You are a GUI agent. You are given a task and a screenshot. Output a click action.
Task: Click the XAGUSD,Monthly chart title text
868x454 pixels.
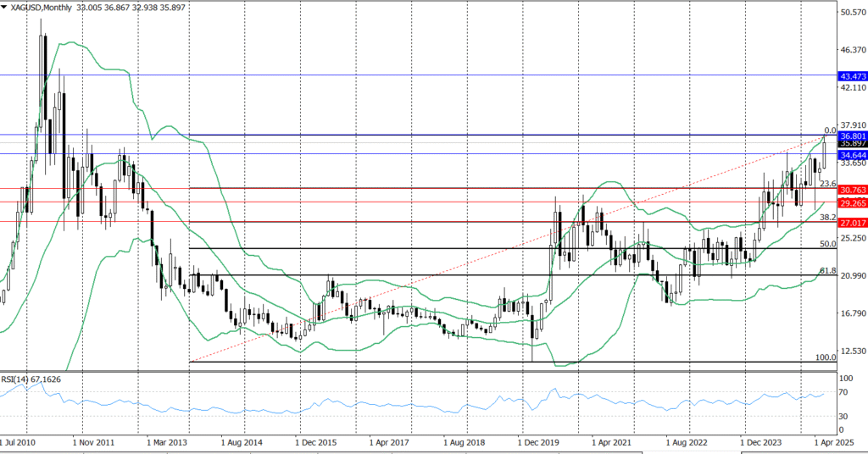click(42, 7)
